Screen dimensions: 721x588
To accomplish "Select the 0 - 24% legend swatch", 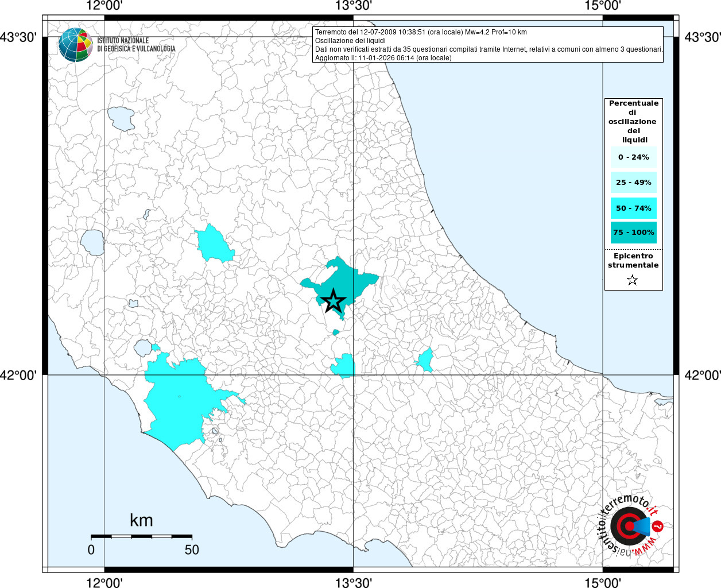I will (633, 157).
